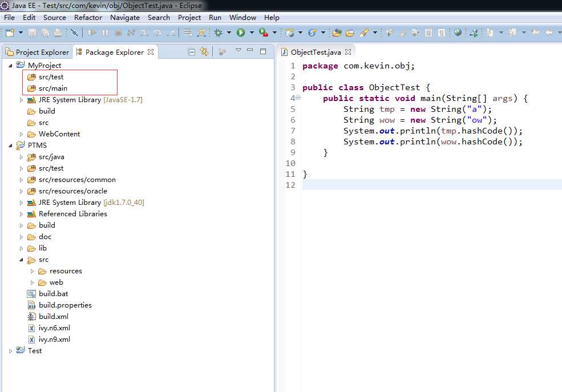Viewport: 562px width, 392px height.
Task: Toggle Mark Occurrences icon
Action: coord(403,33)
